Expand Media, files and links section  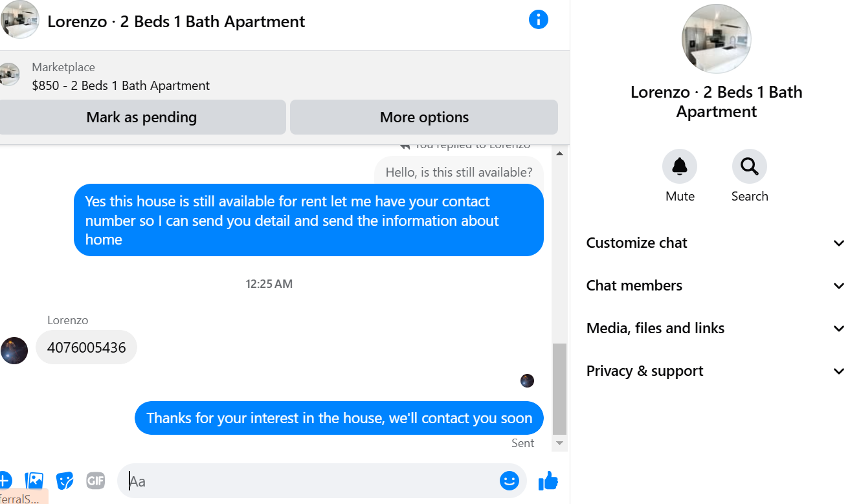pos(715,329)
